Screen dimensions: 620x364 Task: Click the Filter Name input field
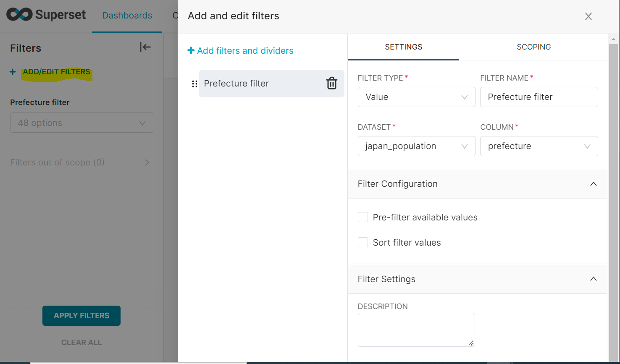539,97
